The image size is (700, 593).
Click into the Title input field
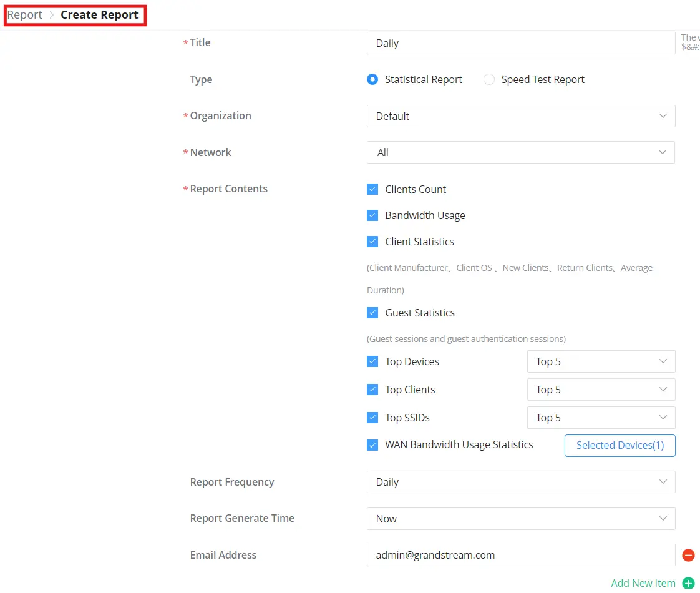point(521,43)
